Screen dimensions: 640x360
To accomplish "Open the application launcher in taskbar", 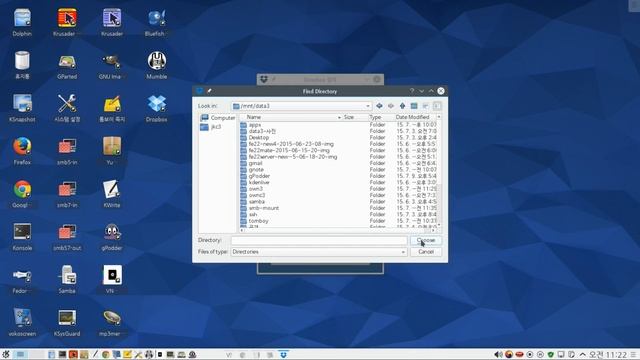I will [x=6, y=355].
